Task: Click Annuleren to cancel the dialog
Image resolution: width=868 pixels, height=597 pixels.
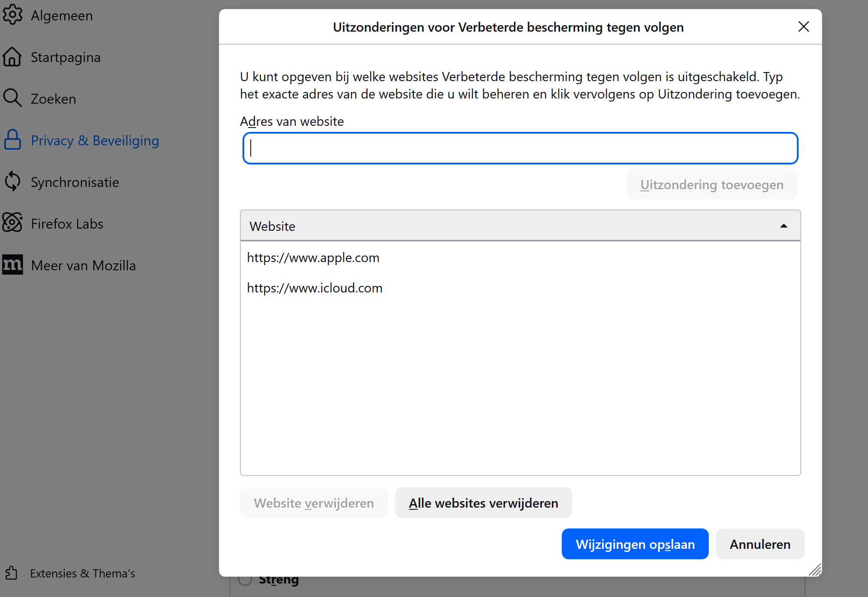Action: 760,544
